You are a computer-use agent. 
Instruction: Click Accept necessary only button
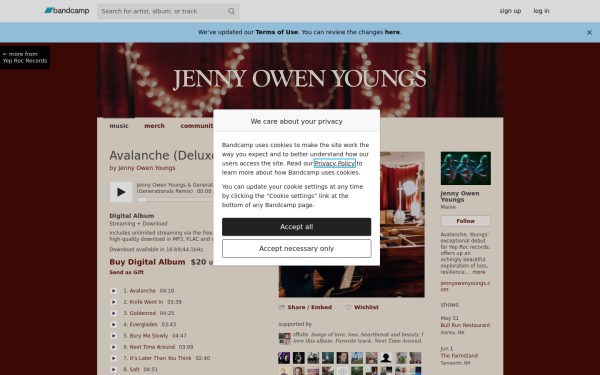[297, 249]
